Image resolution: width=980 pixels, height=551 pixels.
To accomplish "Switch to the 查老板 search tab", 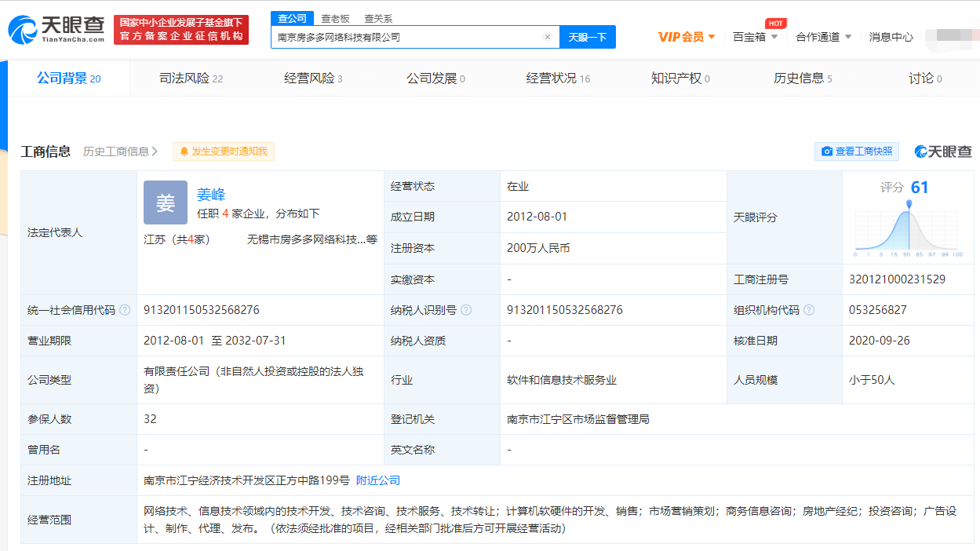I will click(336, 17).
